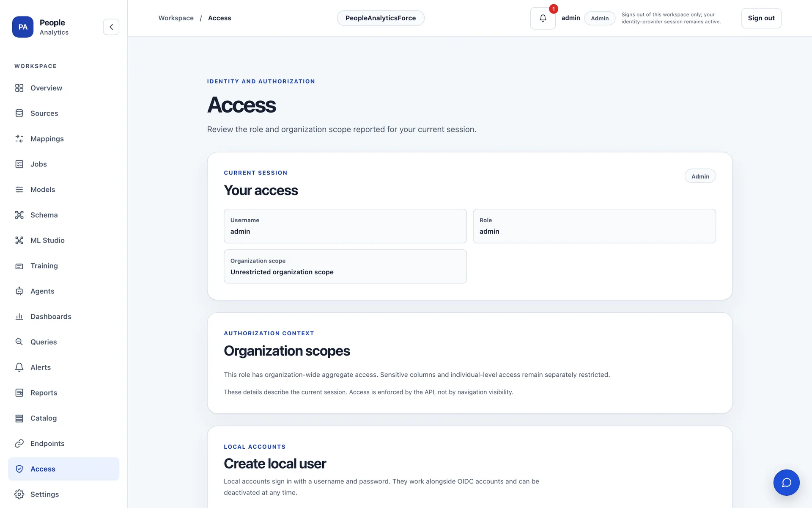This screenshot has width=812, height=508.
Task: Select the Access item in the sidebar
Action: (63, 469)
